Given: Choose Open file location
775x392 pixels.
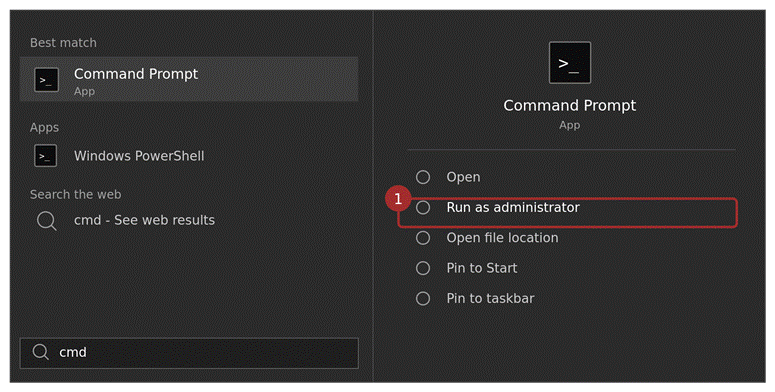Looking at the screenshot, I should 502,238.
